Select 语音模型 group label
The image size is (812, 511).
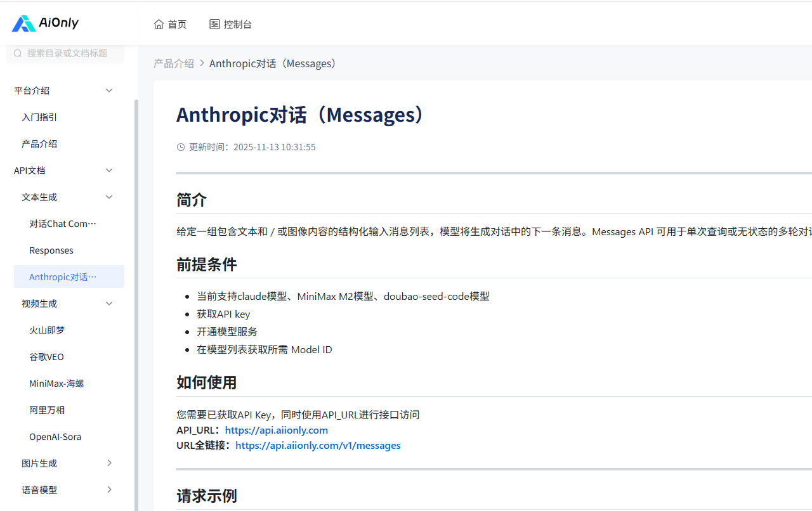pos(39,490)
